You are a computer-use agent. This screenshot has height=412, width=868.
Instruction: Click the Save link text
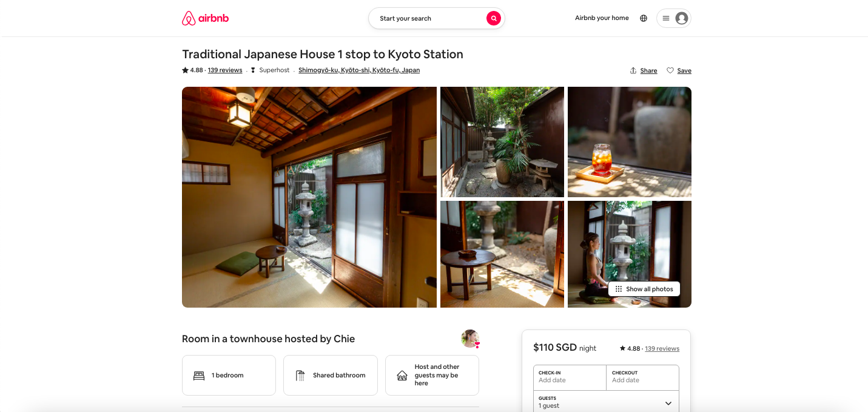click(684, 71)
